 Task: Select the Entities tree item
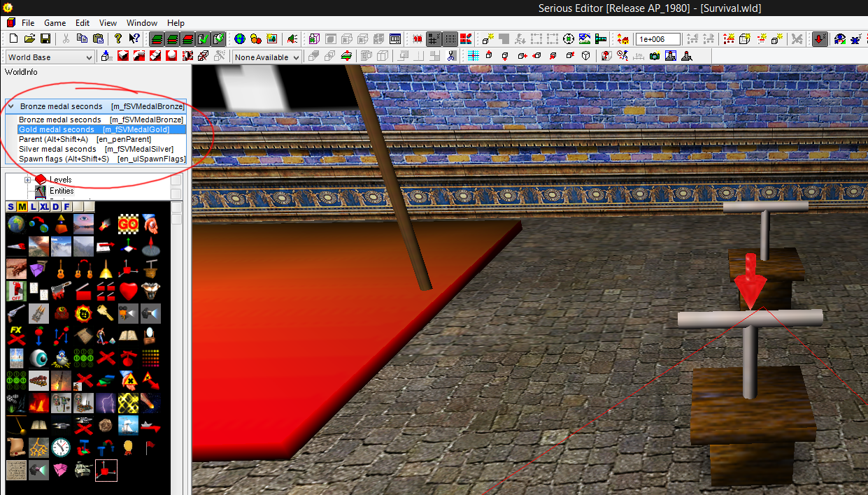tap(62, 191)
